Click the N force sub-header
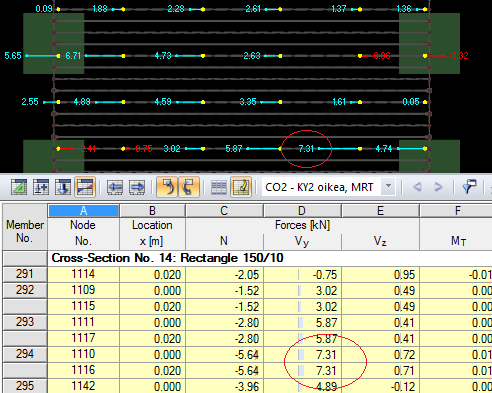Image resolution: width=492 pixels, height=393 pixels. tap(224, 241)
